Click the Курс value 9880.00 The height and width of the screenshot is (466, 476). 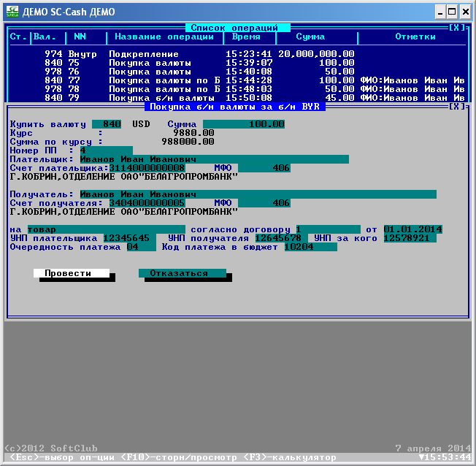click(194, 133)
